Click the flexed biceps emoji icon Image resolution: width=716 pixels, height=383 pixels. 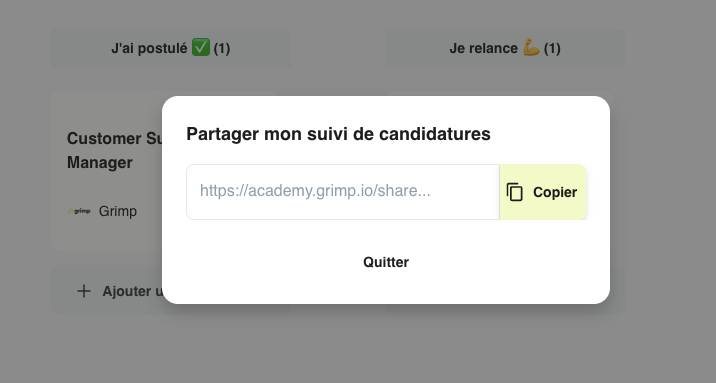(531, 47)
